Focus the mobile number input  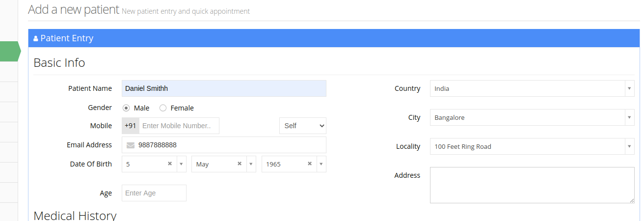(x=179, y=126)
